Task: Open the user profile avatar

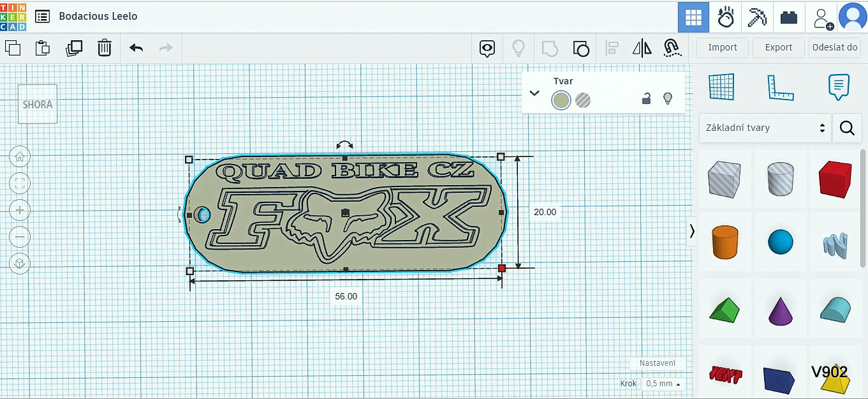Action: 853,17
